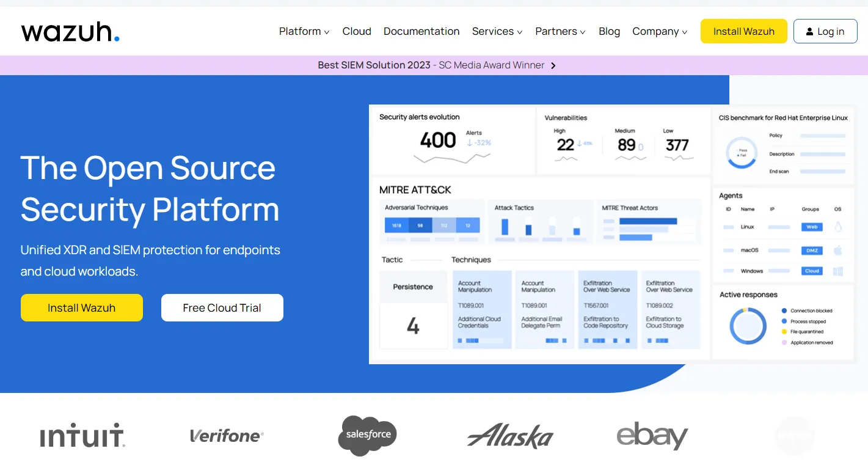Visit the Blog page

pyautogui.click(x=609, y=31)
